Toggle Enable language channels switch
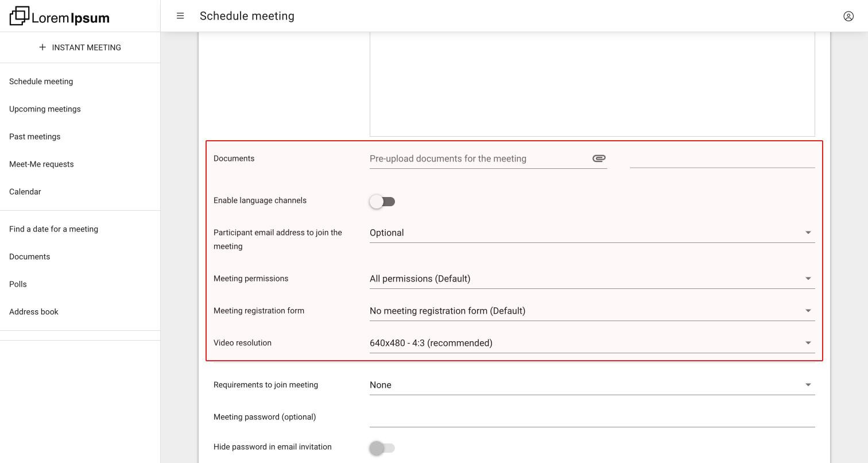 382,202
